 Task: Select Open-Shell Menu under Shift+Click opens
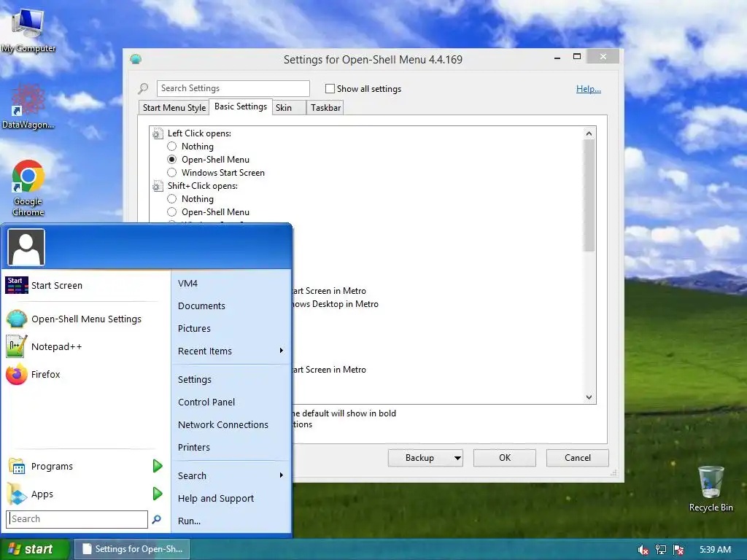click(x=172, y=212)
